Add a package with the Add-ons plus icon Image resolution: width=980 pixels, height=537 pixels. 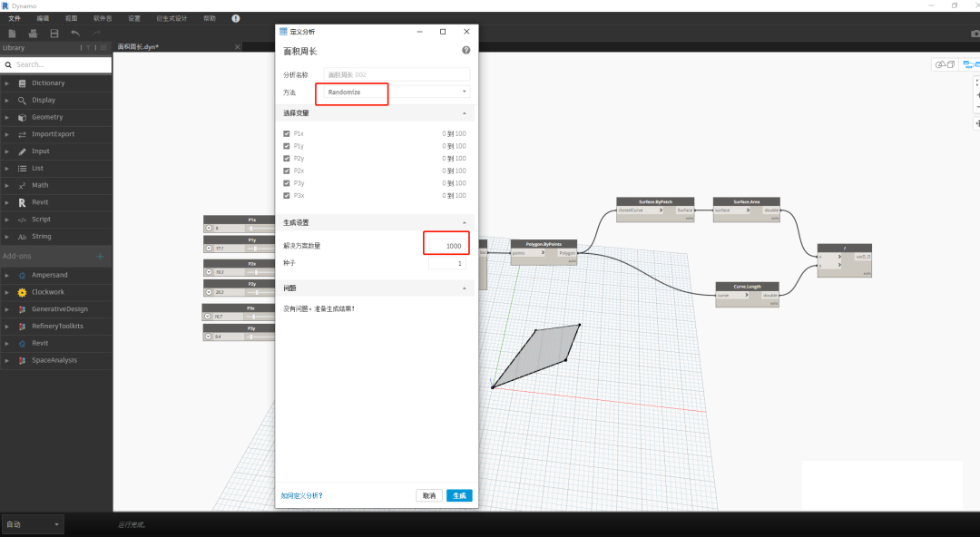click(100, 257)
